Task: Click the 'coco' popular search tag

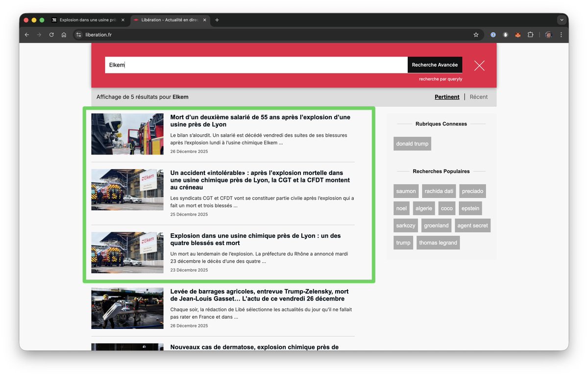Action: [447, 208]
